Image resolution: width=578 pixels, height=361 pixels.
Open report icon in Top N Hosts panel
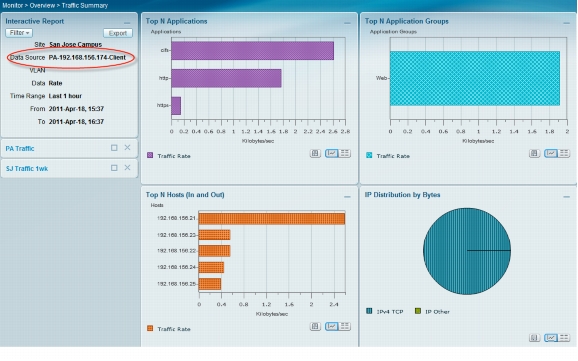315,326
